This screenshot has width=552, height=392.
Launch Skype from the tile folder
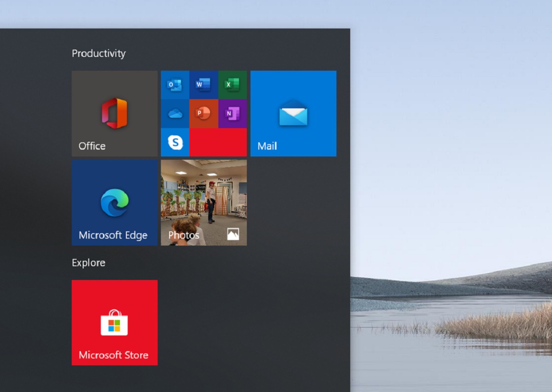click(175, 142)
